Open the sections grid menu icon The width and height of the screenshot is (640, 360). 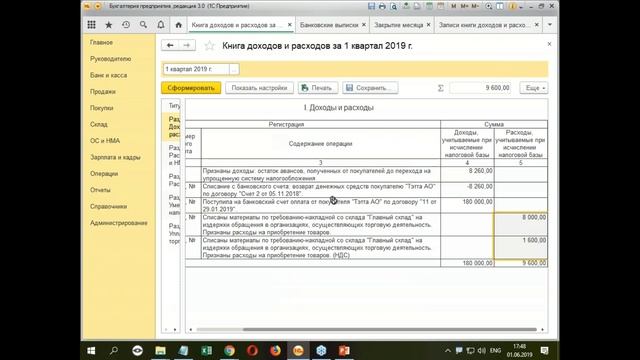tap(91, 25)
